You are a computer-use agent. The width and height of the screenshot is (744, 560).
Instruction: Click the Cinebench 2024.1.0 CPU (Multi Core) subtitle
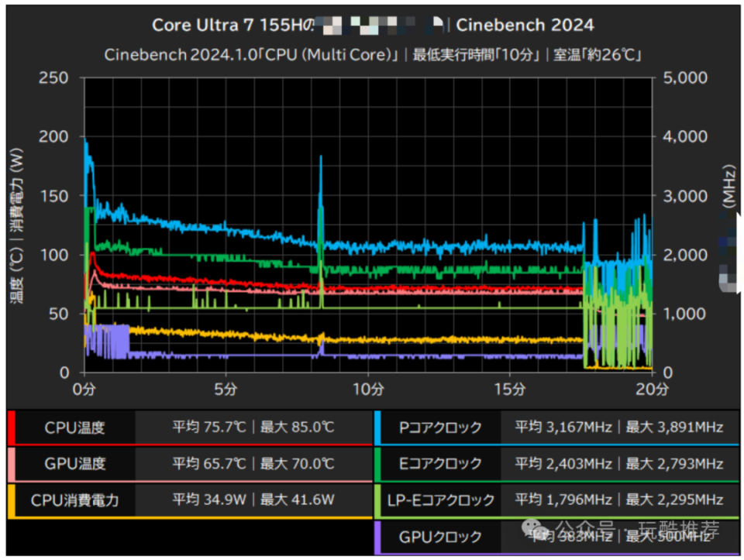tap(251, 55)
